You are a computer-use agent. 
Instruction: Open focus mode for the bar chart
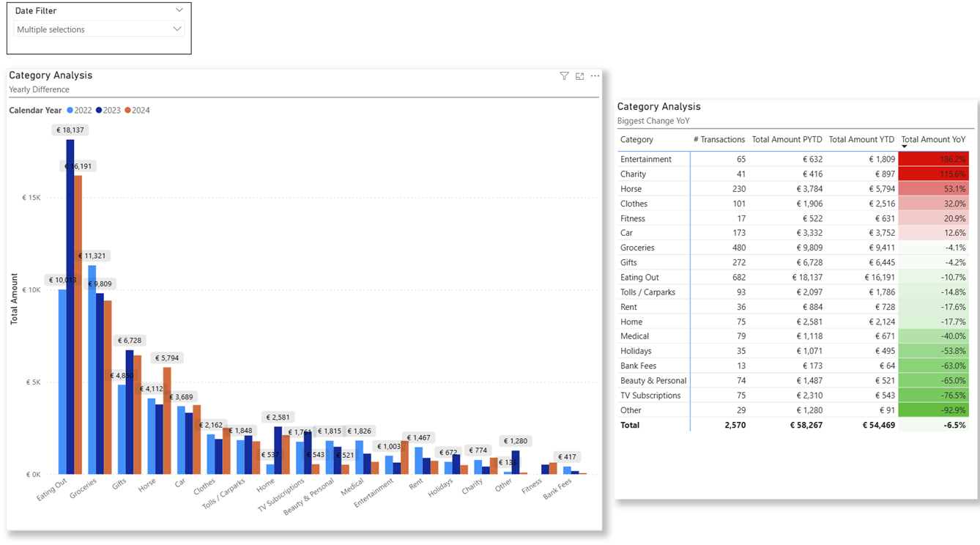coord(579,76)
